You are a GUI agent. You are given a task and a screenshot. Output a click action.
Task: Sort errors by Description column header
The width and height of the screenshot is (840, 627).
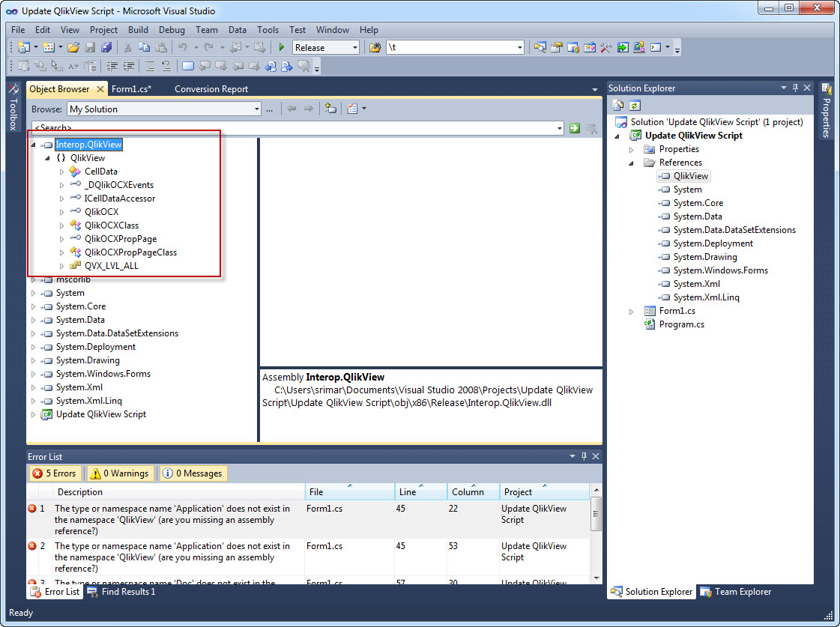[x=179, y=492]
